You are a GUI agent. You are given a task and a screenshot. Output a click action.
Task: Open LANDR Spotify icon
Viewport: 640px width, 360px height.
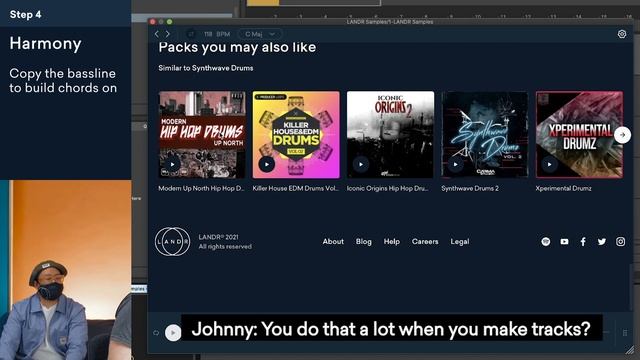546,242
